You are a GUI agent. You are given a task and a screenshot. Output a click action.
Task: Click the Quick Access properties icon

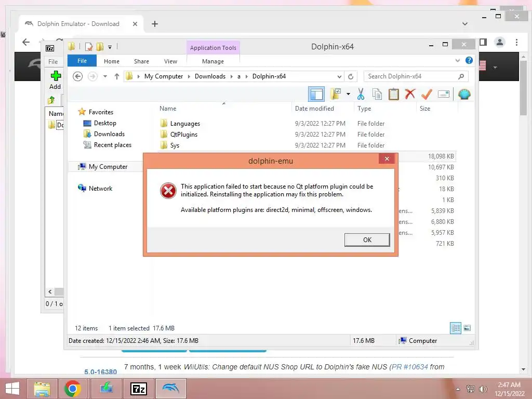click(89, 47)
